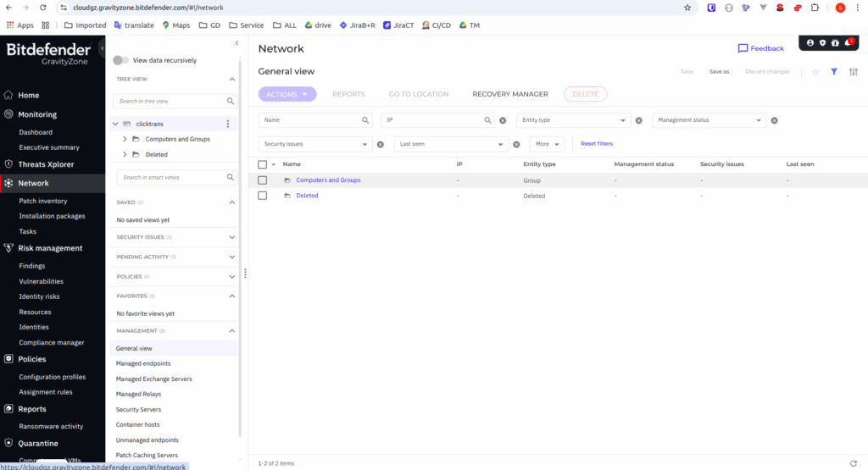868x470 pixels.
Task: Click the Search in tree view field
Action: click(175, 101)
